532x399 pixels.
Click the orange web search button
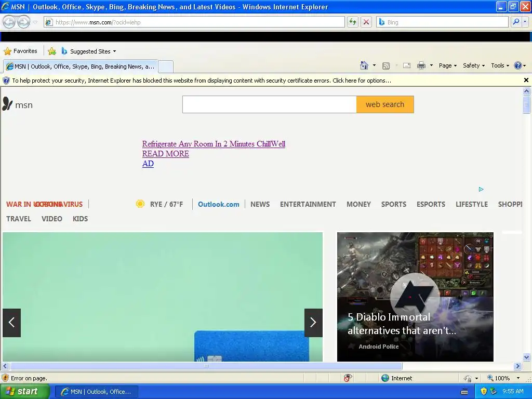click(385, 104)
